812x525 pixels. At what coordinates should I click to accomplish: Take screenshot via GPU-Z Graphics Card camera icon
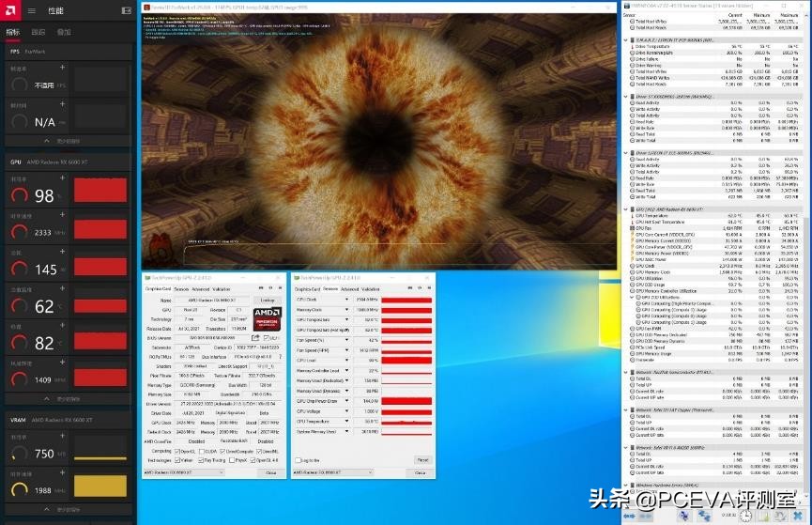click(x=261, y=288)
